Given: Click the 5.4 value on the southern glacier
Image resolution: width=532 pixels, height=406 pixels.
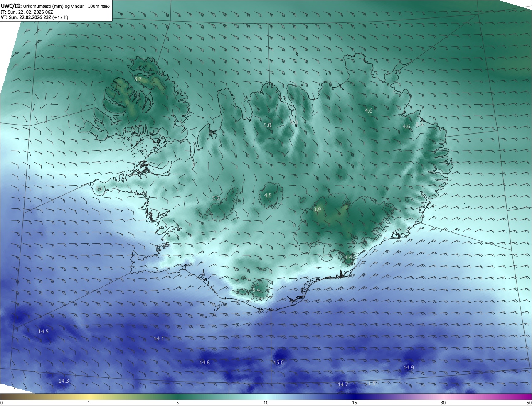Looking at the screenshot, I should (256, 290).
